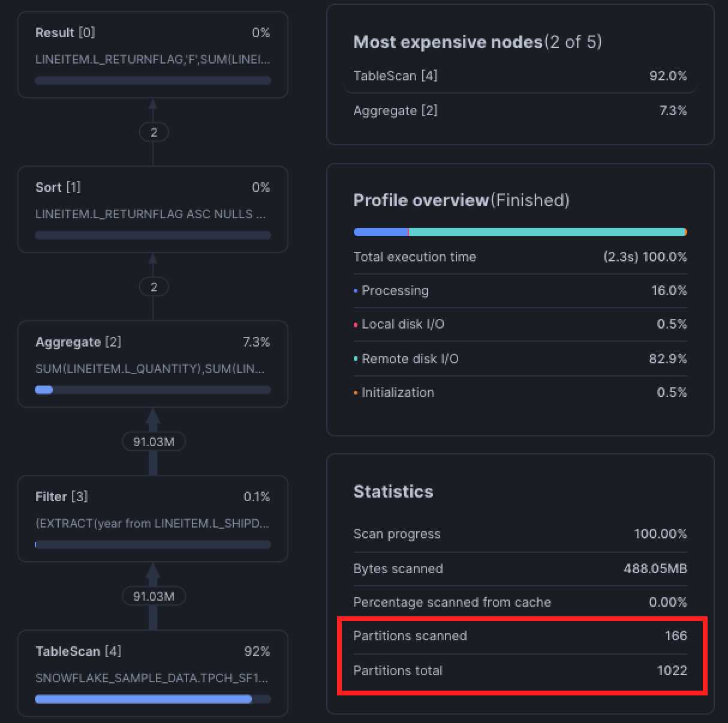This screenshot has height=723, width=728.
Task: Click the row count badge below Sort
Action: click(154, 287)
